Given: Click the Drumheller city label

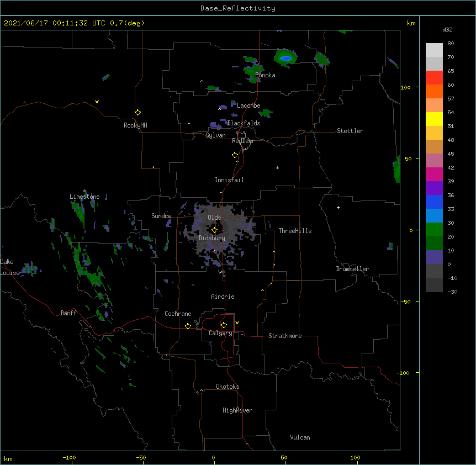Looking at the screenshot, I should pos(352,269).
